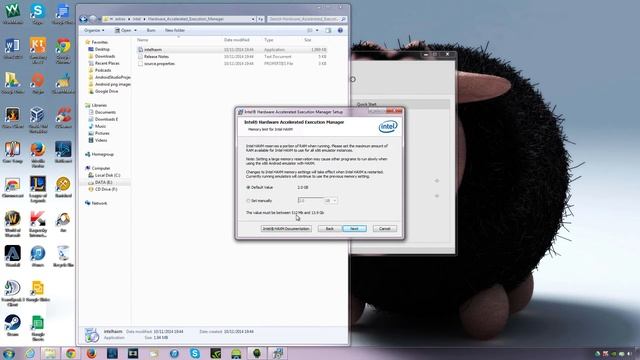Go back in Explorer window

84,19
